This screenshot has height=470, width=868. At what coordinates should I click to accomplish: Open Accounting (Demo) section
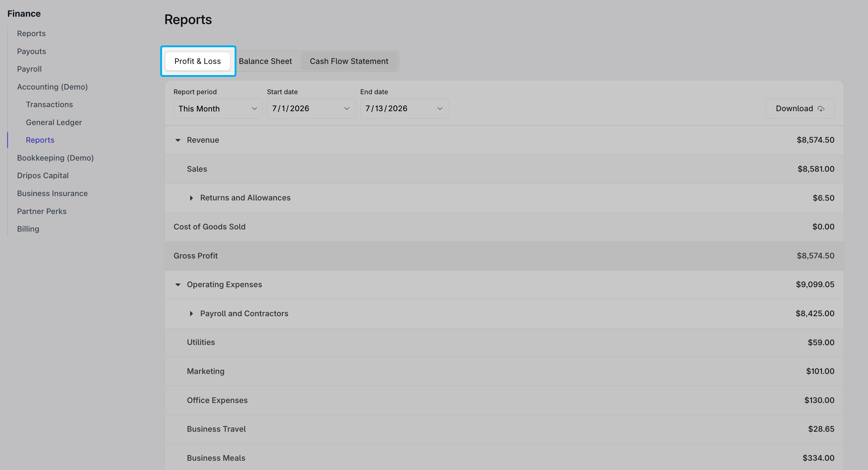[52, 87]
